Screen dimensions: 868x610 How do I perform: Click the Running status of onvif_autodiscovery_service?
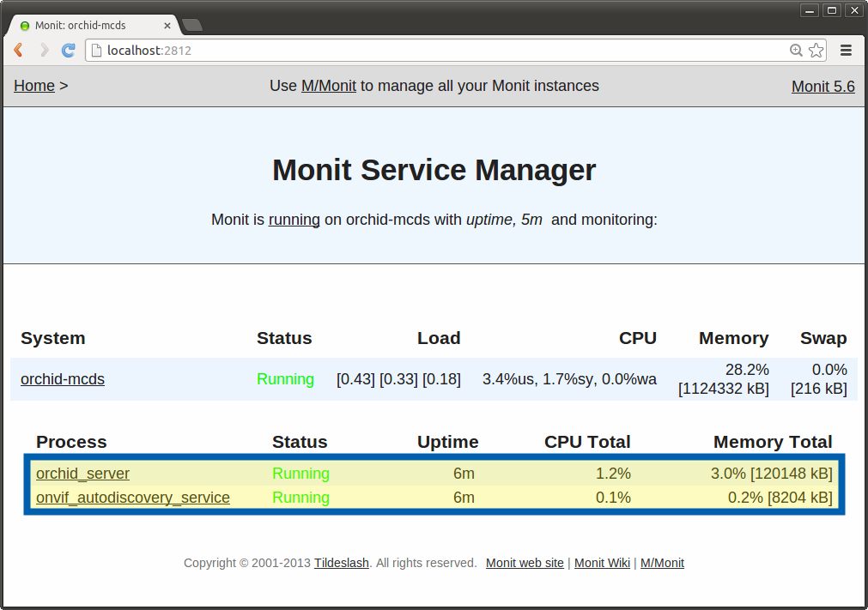300,498
